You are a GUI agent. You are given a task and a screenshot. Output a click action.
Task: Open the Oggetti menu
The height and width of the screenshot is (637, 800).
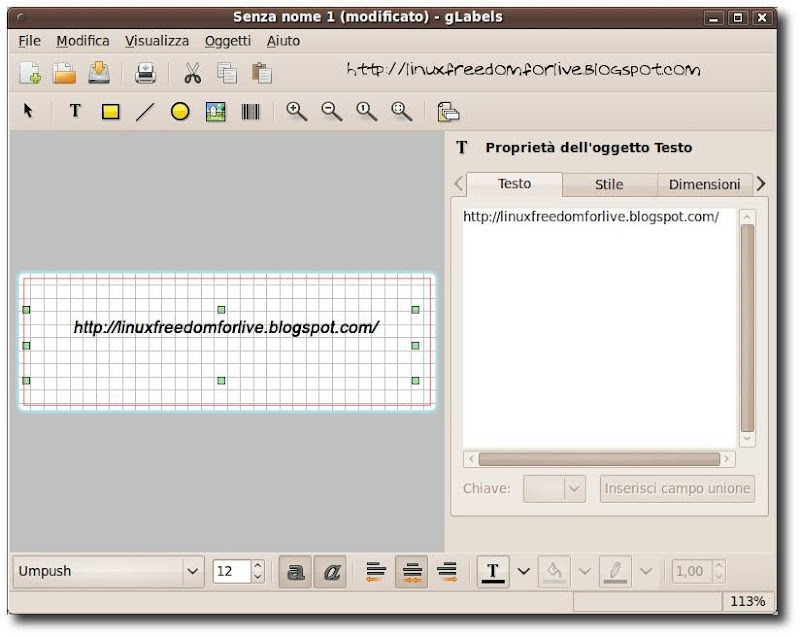(x=227, y=41)
